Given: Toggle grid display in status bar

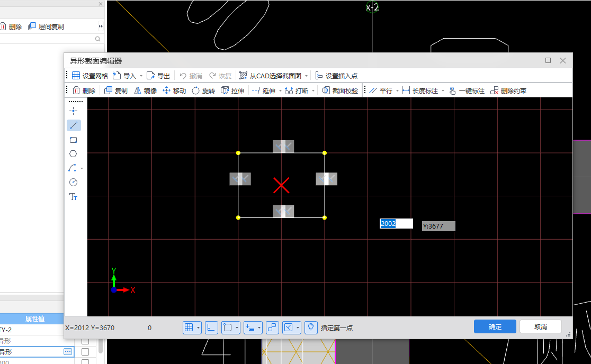Looking at the screenshot, I should [x=189, y=327].
